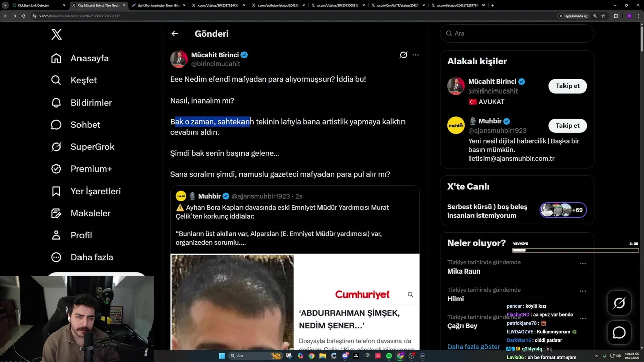Screen dimensions: 644x362
Task: Open more options for Mika Raun trend
Action: pos(583,263)
